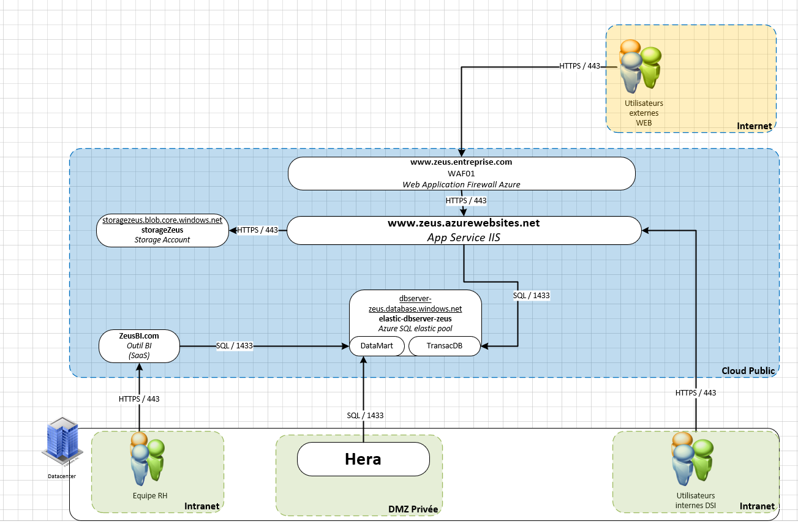Select the WAF01 Web Application Firewall shape

(461, 173)
